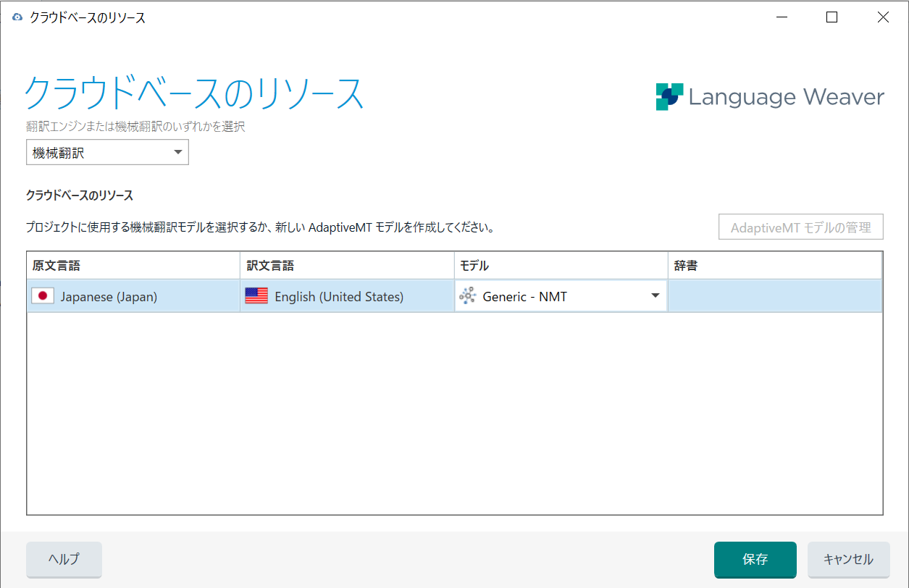The height and width of the screenshot is (588, 909).
Task: Click the teal square emblem of Language Weaver
Action: tap(669, 96)
